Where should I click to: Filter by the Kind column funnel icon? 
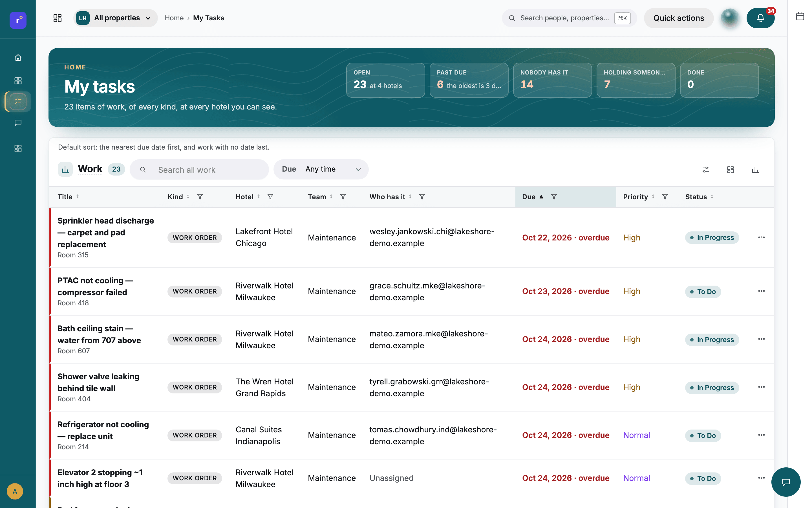[200, 196]
